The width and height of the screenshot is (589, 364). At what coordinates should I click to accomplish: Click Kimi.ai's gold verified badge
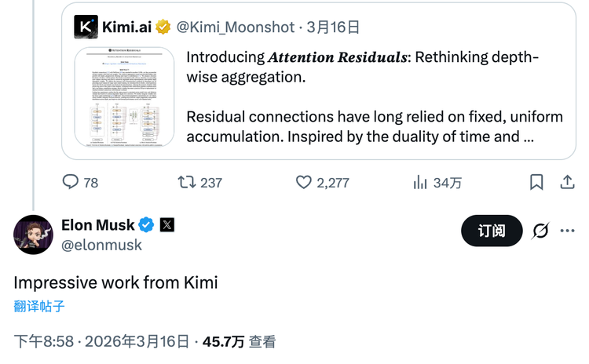click(163, 27)
